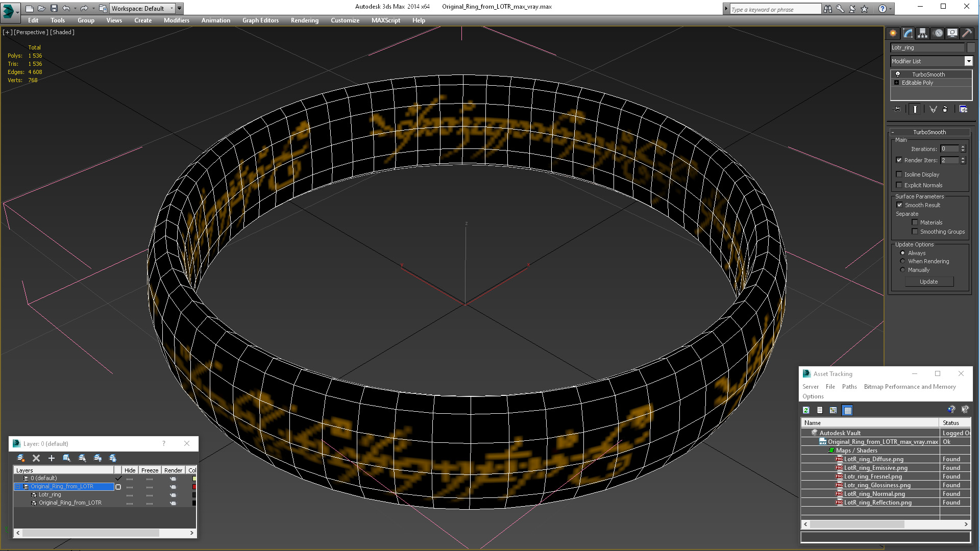The width and height of the screenshot is (980, 551).
Task: Enable Explicit Normals checkbox
Action: pos(899,185)
